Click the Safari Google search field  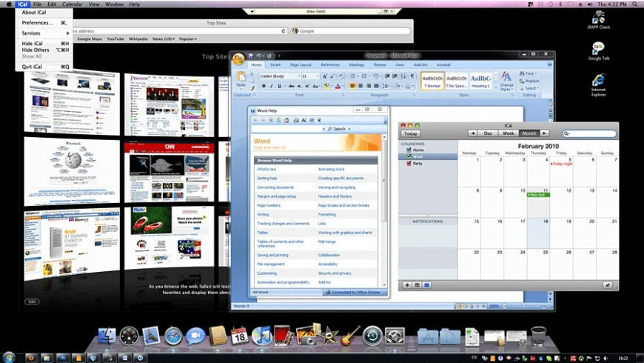coord(350,31)
